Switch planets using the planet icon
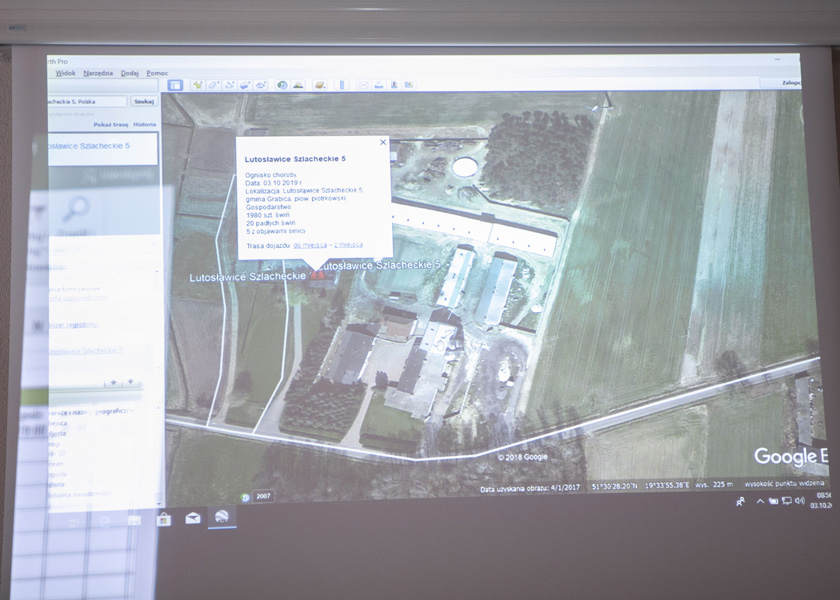 point(320,86)
